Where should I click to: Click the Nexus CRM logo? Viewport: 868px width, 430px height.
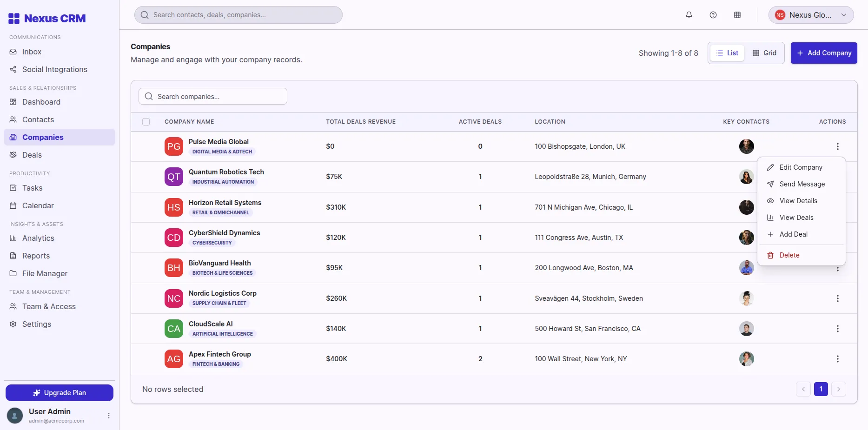[47, 19]
